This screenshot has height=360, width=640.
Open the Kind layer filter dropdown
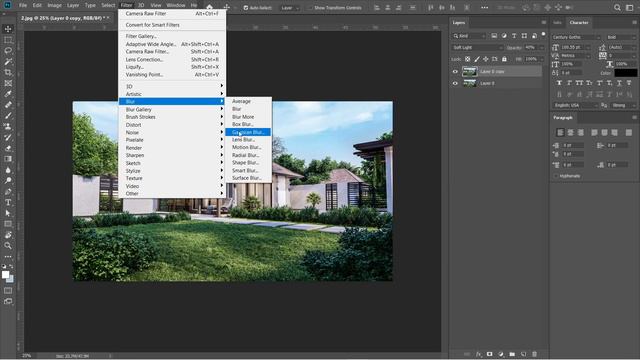coord(469,36)
